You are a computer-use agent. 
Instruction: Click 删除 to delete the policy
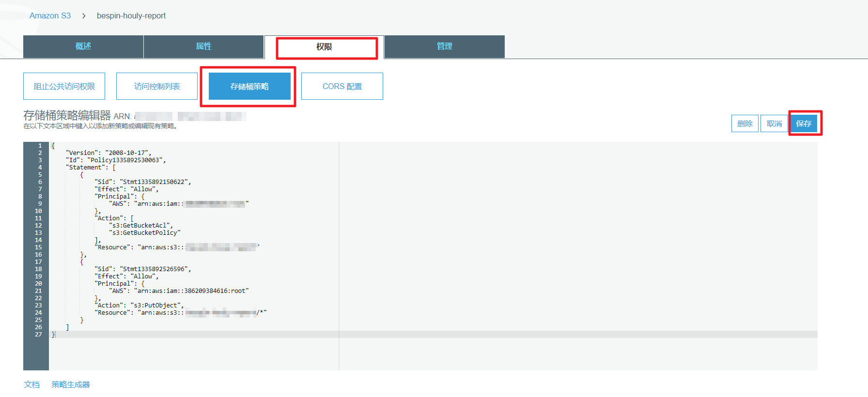point(744,123)
